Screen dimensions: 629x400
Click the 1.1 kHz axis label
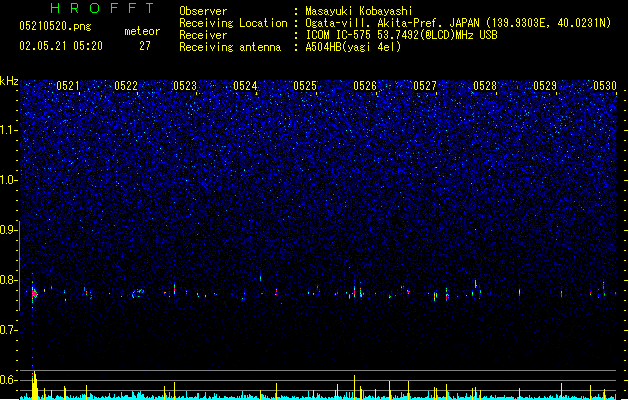click(9, 130)
